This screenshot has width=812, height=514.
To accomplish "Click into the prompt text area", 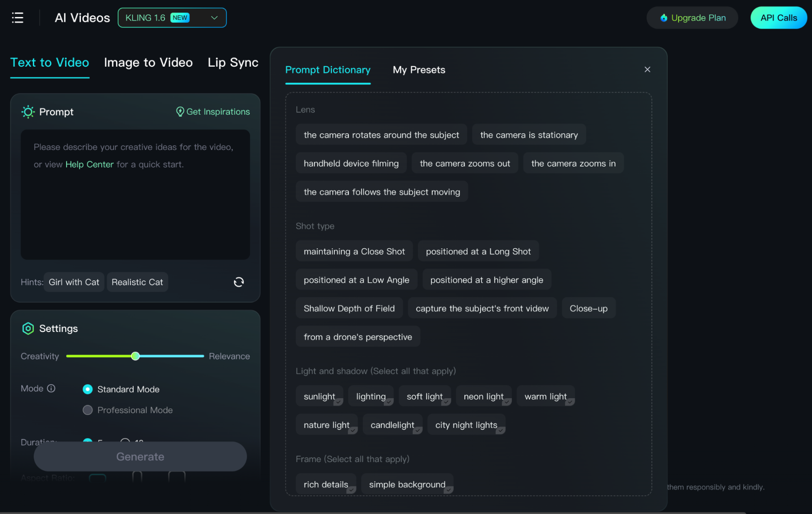I will 135,194.
